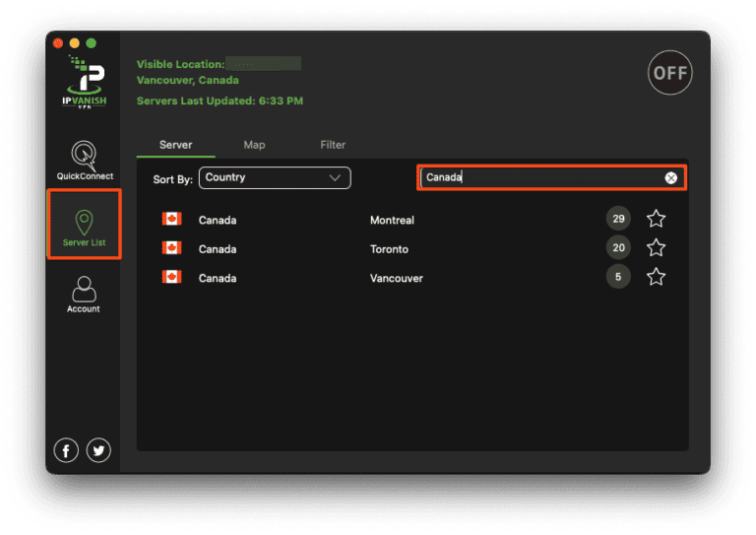Go to the Account page
The height and width of the screenshot is (535, 756).
(84, 294)
